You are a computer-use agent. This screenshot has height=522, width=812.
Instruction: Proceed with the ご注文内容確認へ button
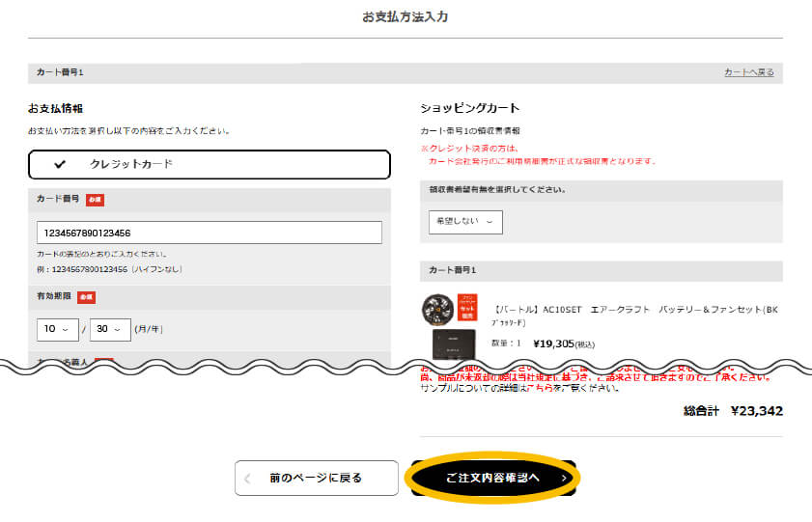coord(492,478)
